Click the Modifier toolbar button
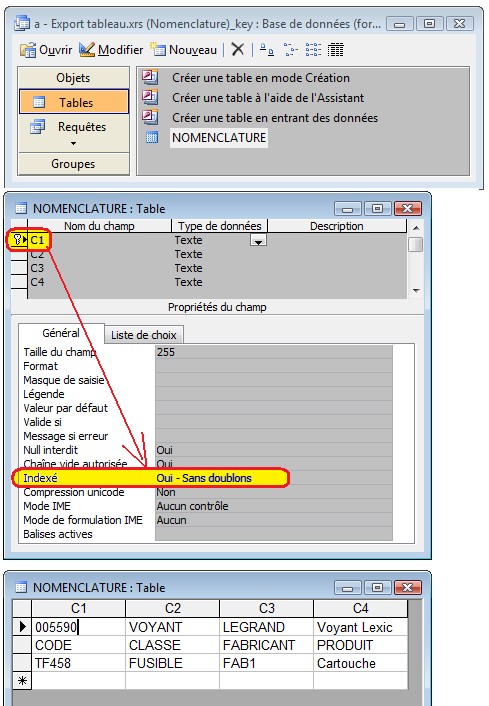 click(111, 50)
